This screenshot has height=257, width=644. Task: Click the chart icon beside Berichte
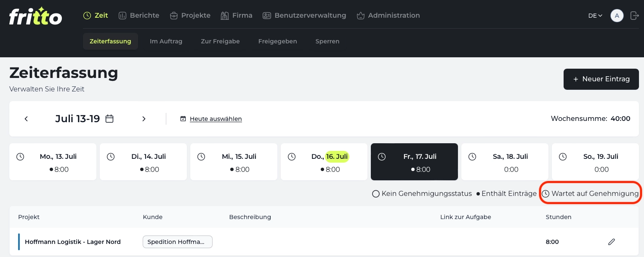click(x=122, y=16)
